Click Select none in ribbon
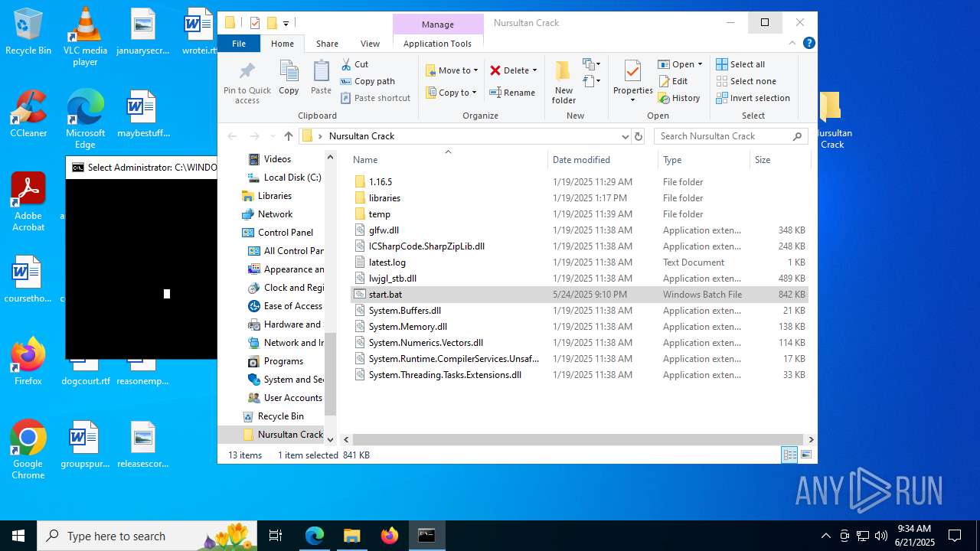This screenshot has width=980, height=551. pos(746,81)
